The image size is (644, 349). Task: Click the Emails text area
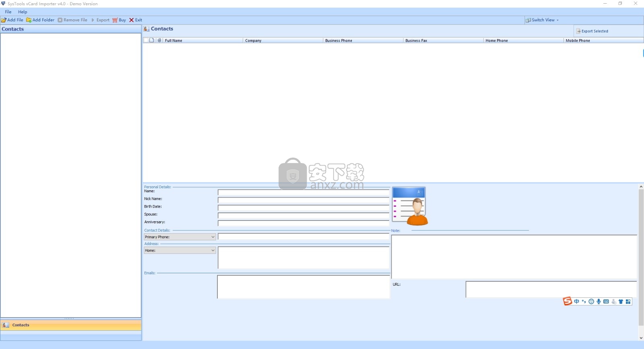(303, 287)
